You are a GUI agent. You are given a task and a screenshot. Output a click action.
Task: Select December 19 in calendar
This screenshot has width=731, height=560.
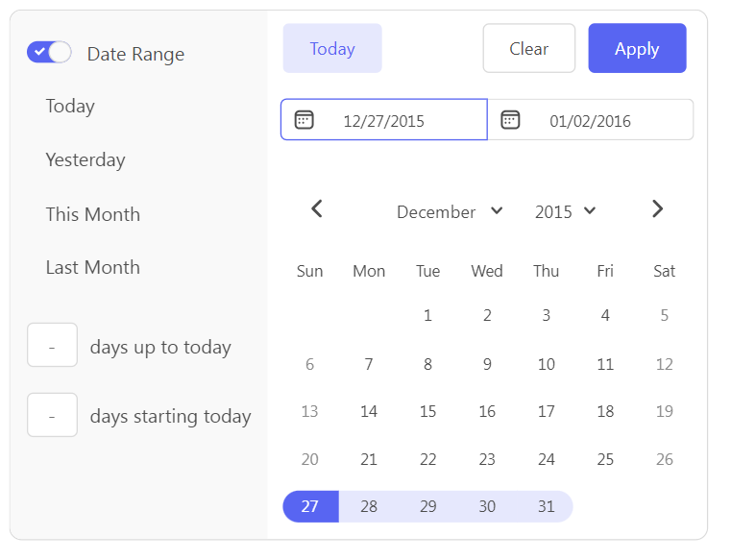click(x=665, y=412)
